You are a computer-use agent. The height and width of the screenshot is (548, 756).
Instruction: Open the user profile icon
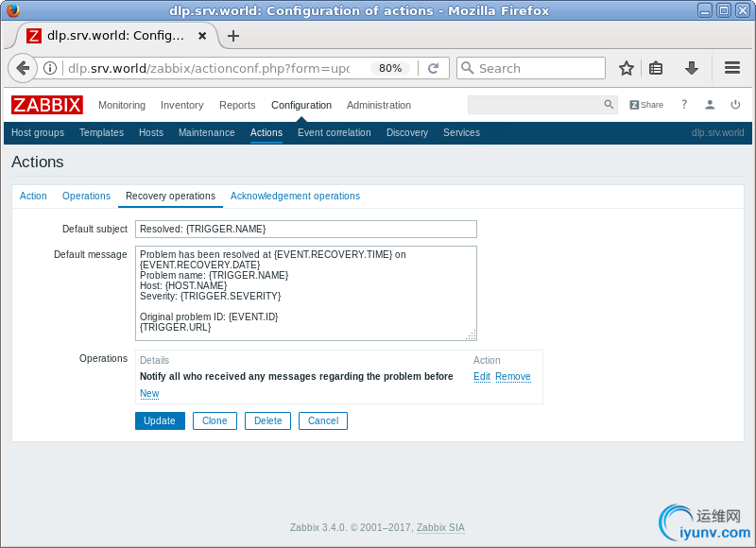tap(710, 104)
